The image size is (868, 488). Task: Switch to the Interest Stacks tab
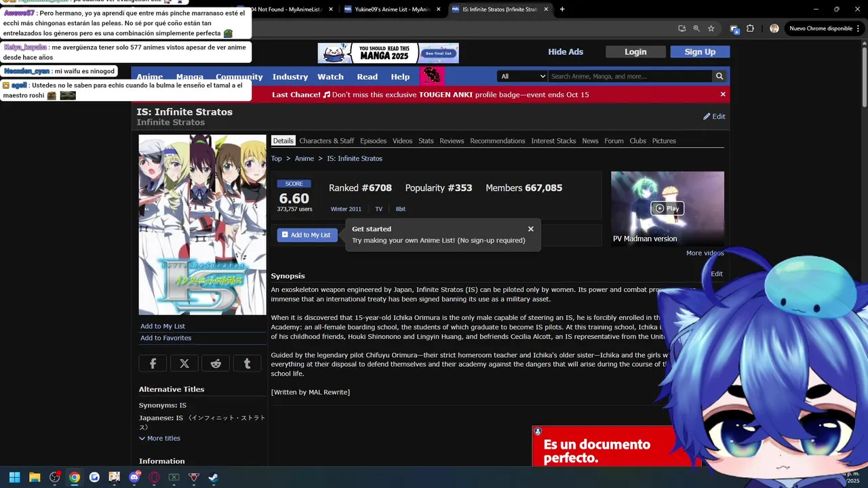[x=553, y=141]
